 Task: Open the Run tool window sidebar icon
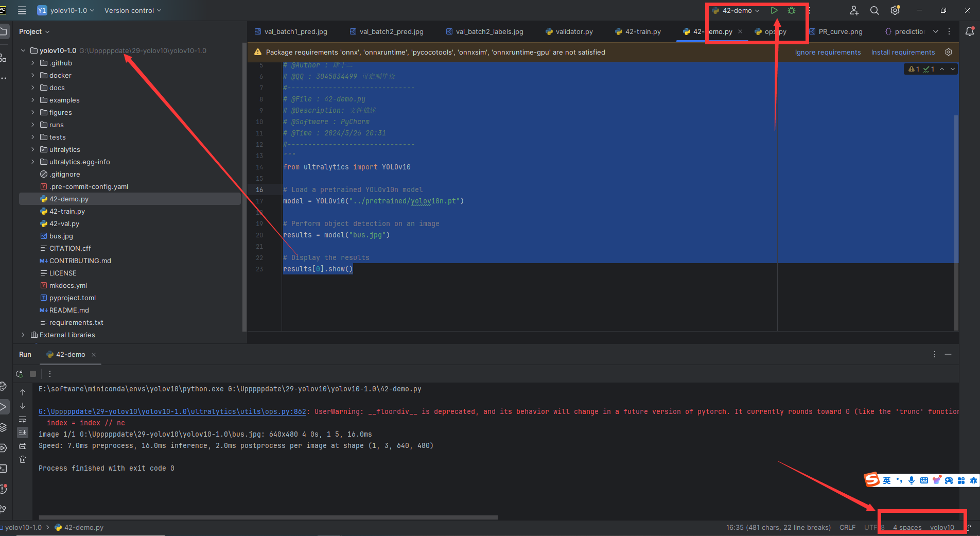(x=4, y=407)
